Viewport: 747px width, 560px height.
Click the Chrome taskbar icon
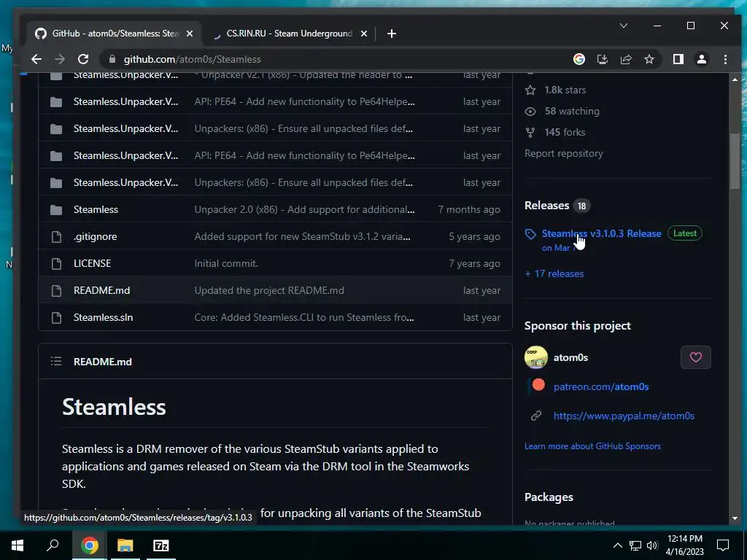(x=89, y=545)
